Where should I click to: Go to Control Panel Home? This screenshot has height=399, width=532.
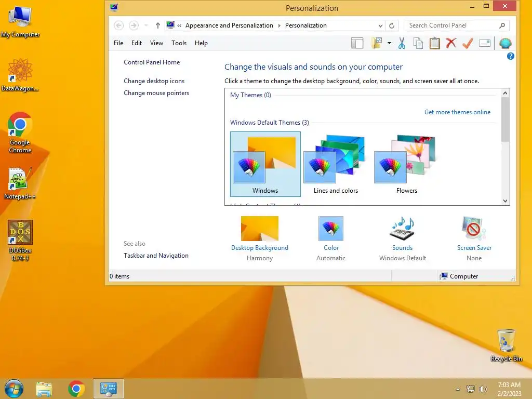coord(152,62)
